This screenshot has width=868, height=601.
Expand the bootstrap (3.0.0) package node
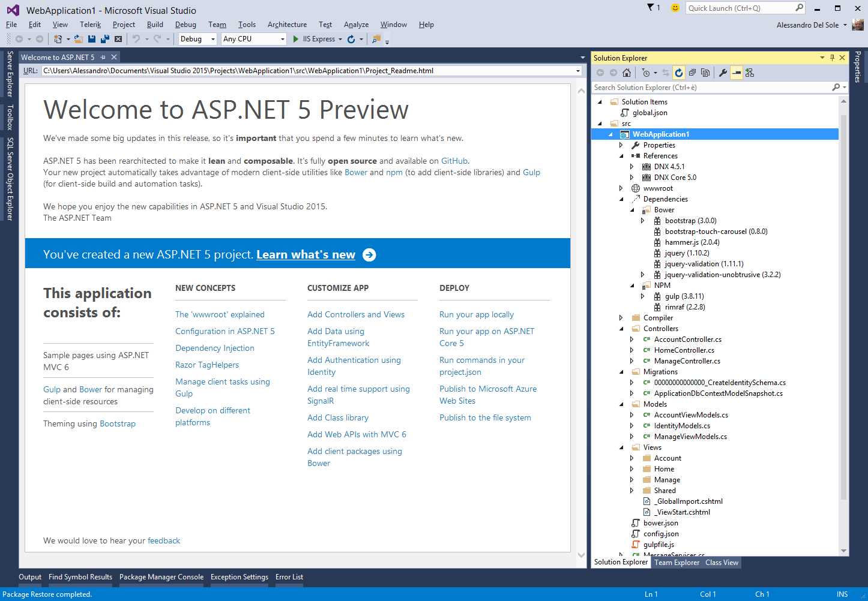[643, 221]
